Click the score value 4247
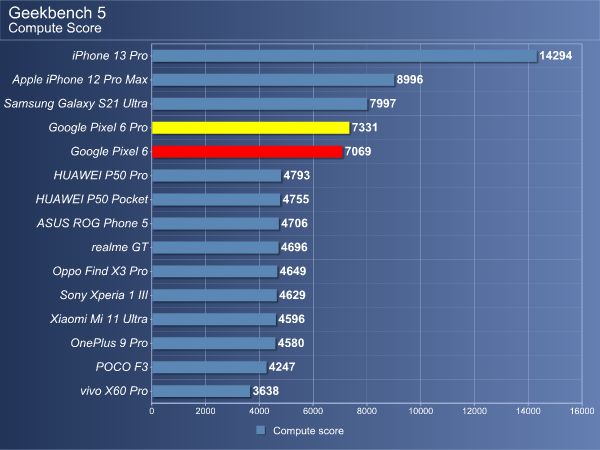Screen dimensions: 600x450 [x=282, y=367]
